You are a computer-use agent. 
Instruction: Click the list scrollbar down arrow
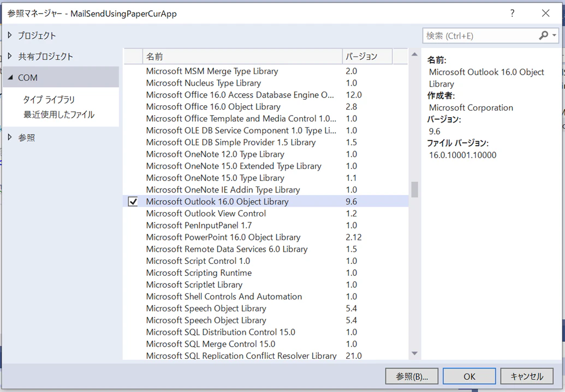point(415,353)
